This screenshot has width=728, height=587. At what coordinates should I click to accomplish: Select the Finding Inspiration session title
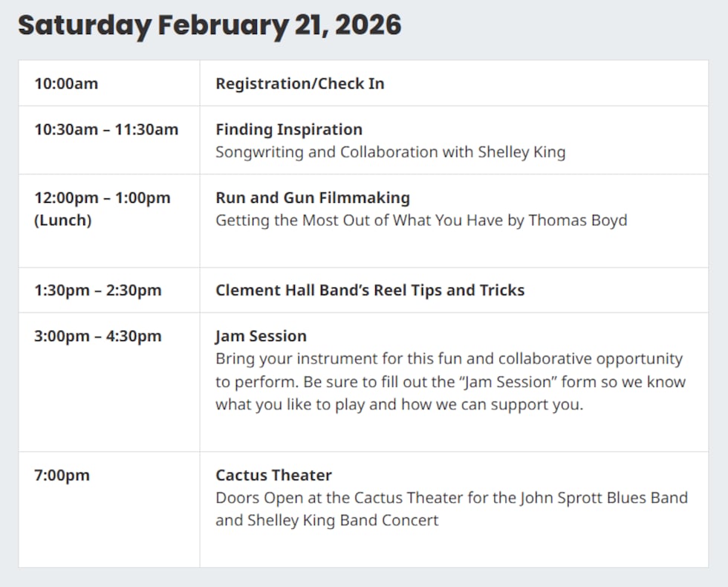pos(289,129)
